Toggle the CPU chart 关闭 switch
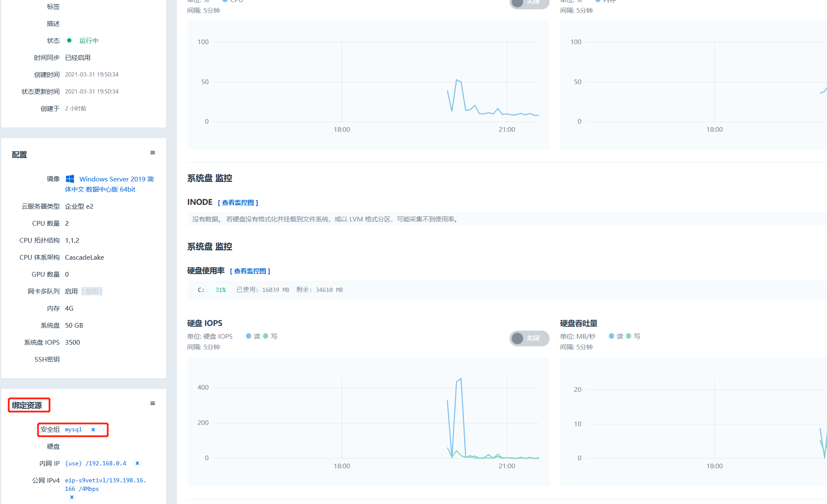The height and width of the screenshot is (504, 827). pos(529,3)
